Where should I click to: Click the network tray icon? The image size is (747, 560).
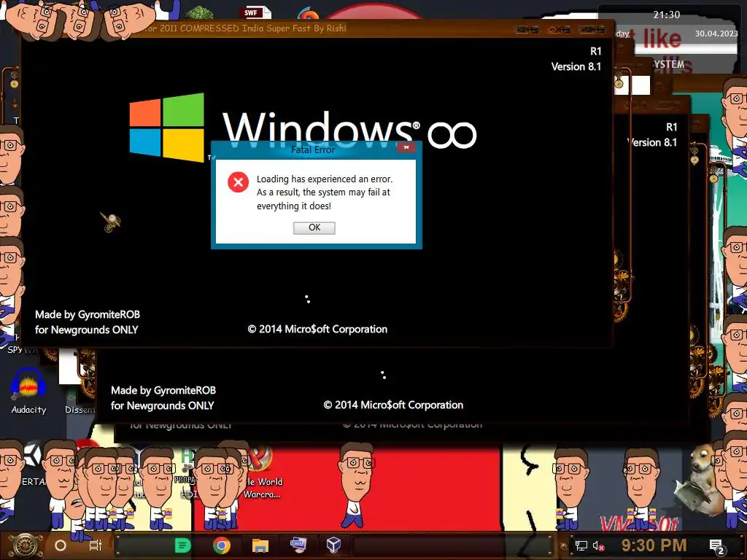click(581, 545)
